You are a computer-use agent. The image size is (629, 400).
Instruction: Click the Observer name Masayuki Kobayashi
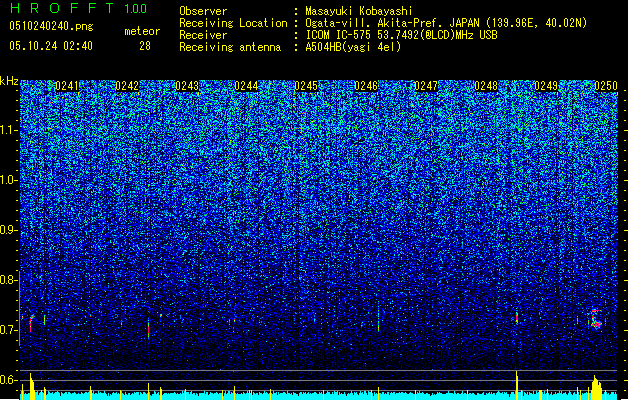pos(359,11)
